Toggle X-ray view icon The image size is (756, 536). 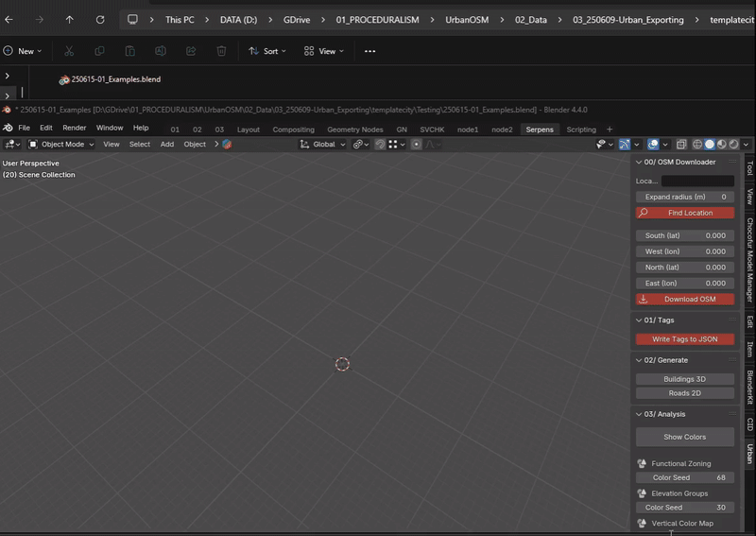(681, 145)
